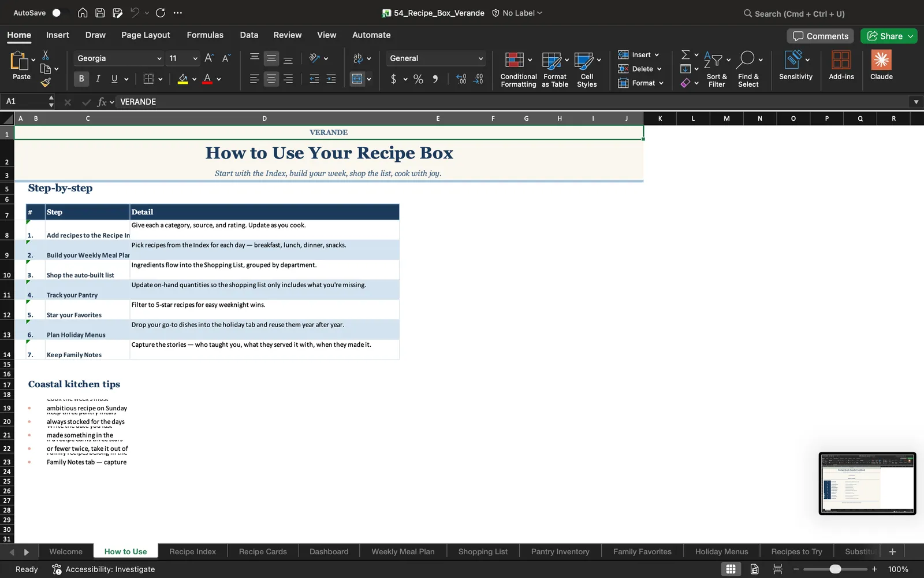Click Delete cells button
The width and height of the screenshot is (924, 578).
[640, 69]
